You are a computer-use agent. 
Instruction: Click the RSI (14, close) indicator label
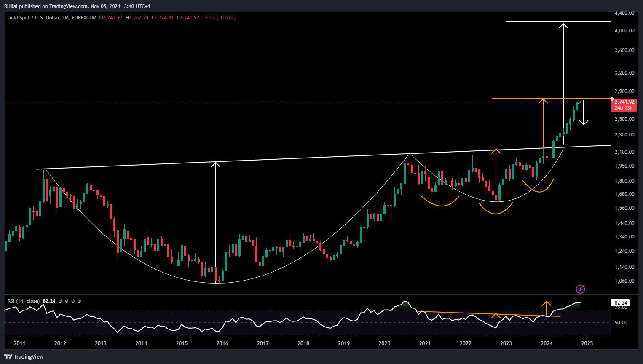[x=24, y=301]
